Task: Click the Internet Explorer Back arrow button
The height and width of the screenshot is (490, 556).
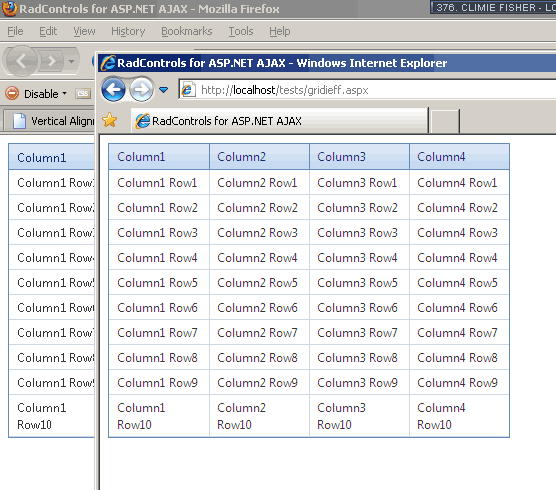Action: (113, 89)
